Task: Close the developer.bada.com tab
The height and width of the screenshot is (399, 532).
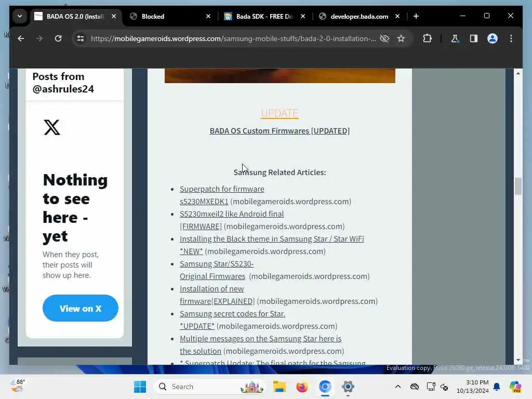Action: (397, 16)
